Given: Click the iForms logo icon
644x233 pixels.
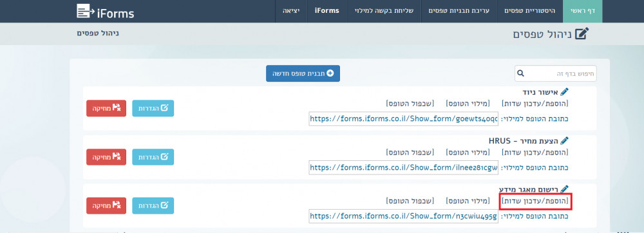Looking at the screenshot, I should point(86,11).
